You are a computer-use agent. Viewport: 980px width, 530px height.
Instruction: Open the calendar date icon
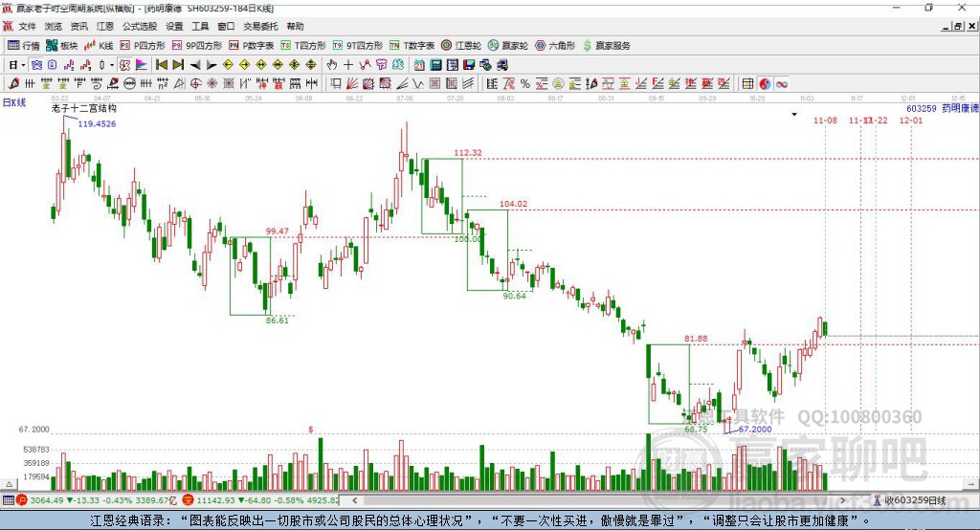419,64
